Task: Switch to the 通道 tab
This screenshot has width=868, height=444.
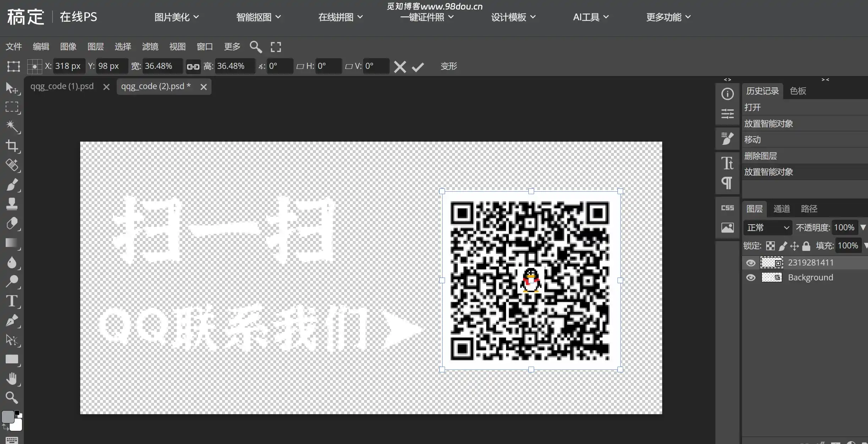Action: click(x=782, y=209)
